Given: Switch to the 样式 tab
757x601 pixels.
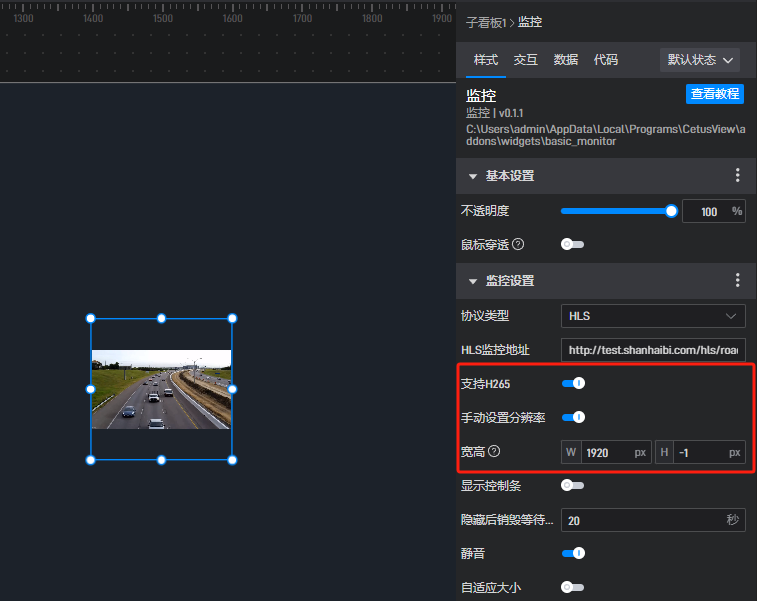Looking at the screenshot, I should pyautogui.click(x=486, y=60).
